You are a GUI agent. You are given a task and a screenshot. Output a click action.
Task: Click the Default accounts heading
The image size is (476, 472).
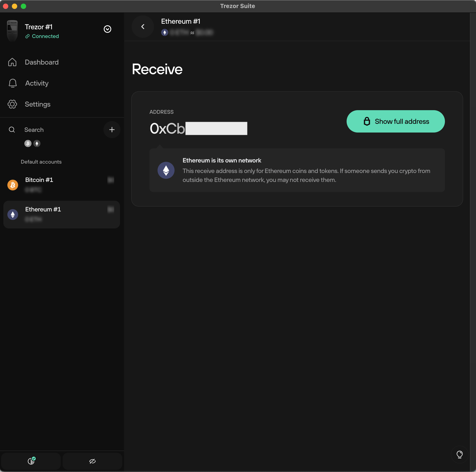pyautogui.click(x=41, y=162)
